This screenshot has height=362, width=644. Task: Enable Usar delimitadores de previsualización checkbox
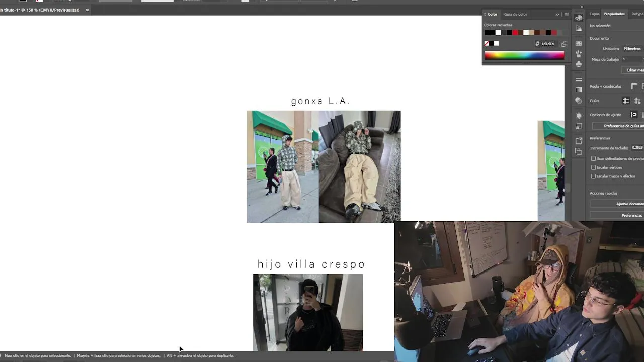[593, 158]
